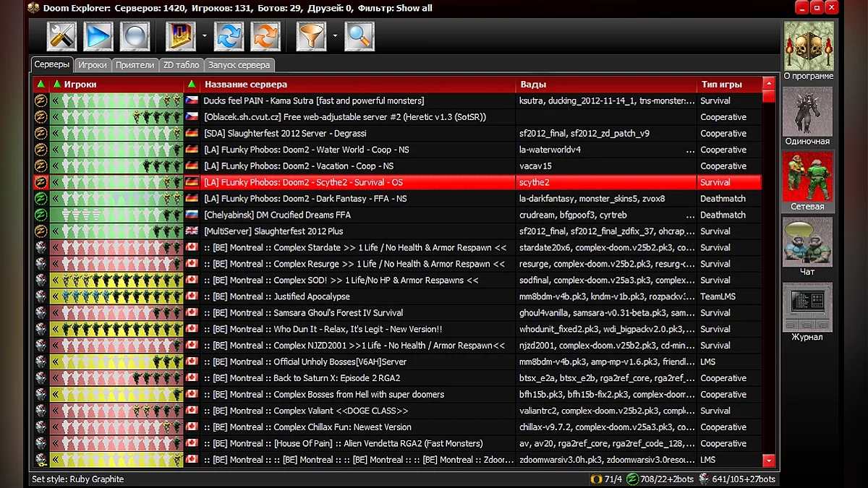Image resolution: width=868 pixels, height=488 pixels.
Task: Click the blue refresh arrows icon
Action: 229,36
